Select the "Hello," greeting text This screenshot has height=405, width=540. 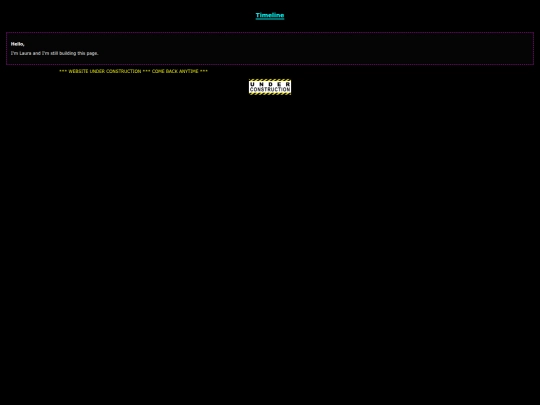click(18, 44)
